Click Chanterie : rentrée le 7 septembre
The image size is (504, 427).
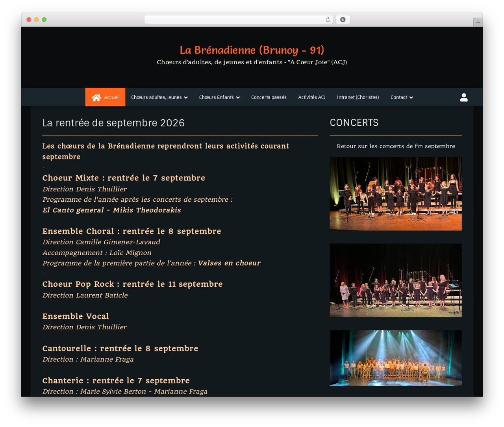pos(116,381)
